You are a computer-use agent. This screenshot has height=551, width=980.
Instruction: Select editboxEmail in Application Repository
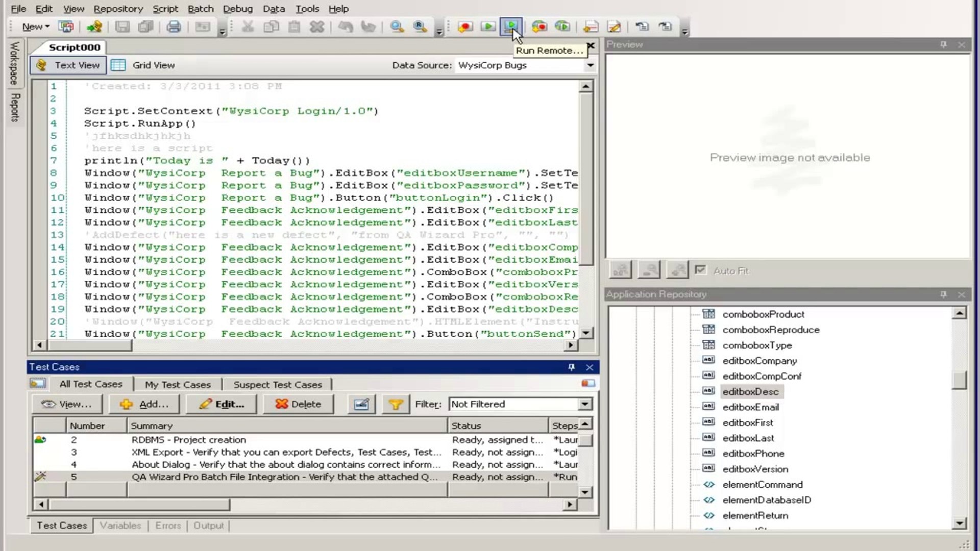750,407
